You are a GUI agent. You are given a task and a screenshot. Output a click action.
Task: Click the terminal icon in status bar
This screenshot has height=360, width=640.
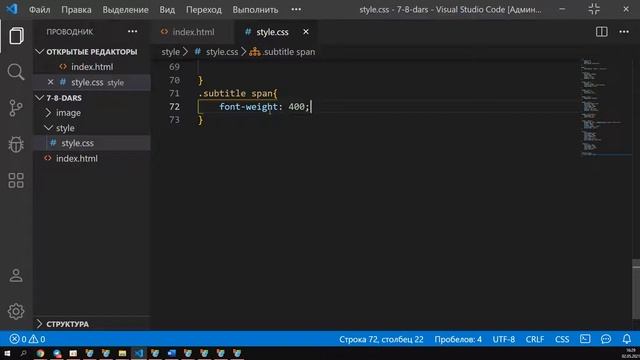tap(585, 339)
